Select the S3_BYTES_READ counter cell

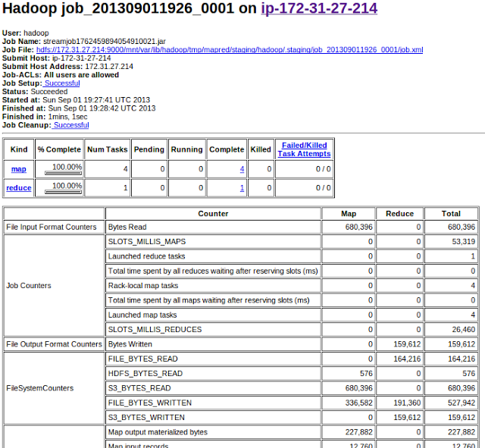click(x=213, y=388)
